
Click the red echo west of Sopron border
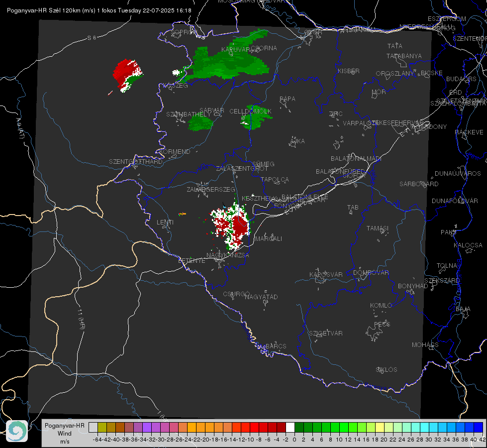click(x=127, y=75)
